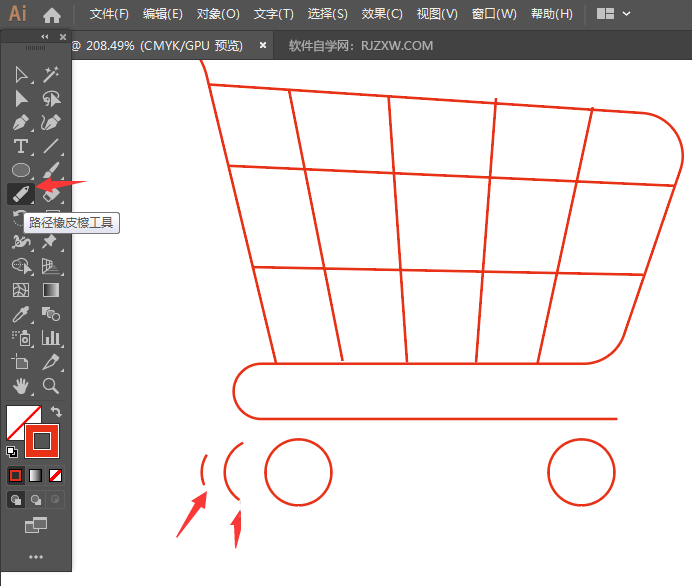Reset to default fill and stroke
This screenshot has width=692, height=586.
[12, 451]
